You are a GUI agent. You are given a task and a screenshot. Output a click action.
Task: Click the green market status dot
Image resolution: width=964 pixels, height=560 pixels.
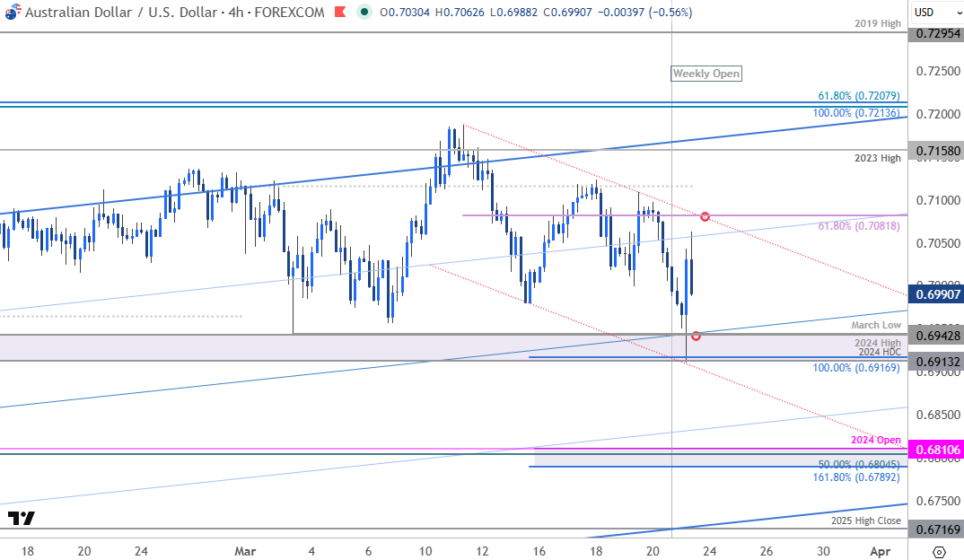(364, 12)
